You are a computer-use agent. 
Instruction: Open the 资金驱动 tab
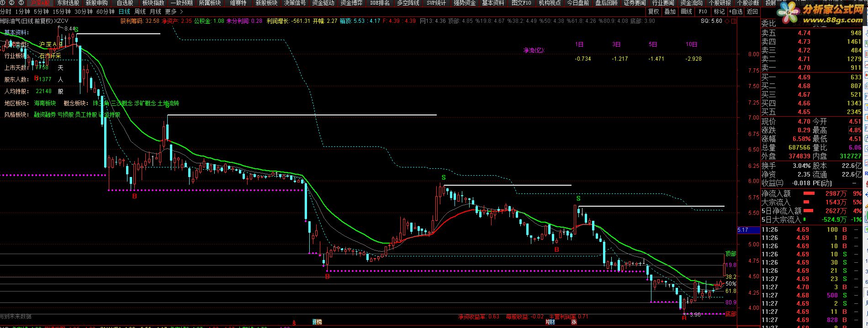point(323,3)
